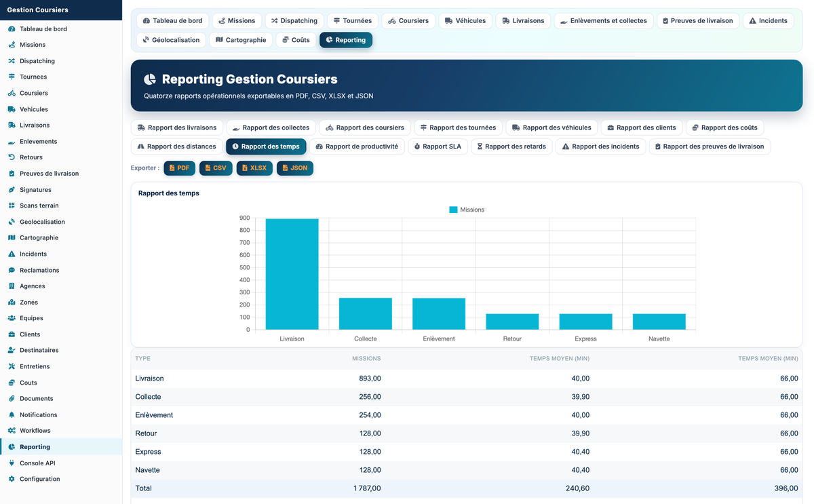This screenshot has height=504, width=814.
Task: Export report as PDF
Action: (x=180, y=168)
